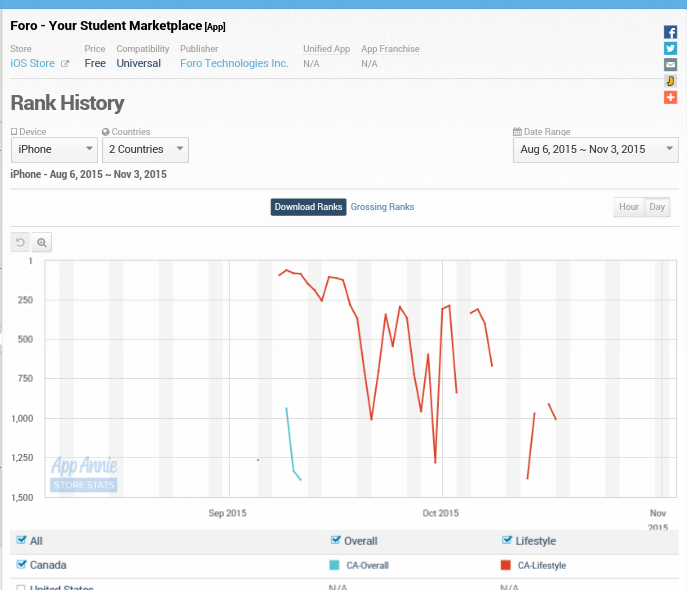
Task: Check the United States checkbox
Action: [21, 587]
